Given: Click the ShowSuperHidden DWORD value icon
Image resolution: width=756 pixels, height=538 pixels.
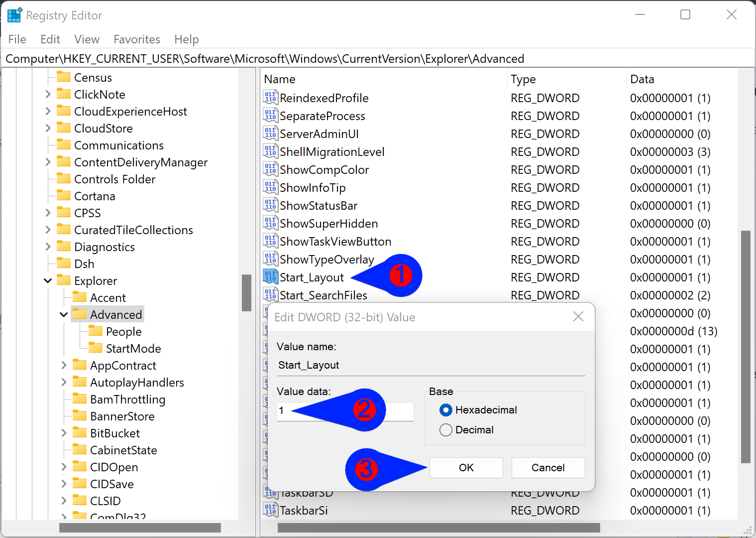Looking at the screenshot, I should (x=270, y=223).
